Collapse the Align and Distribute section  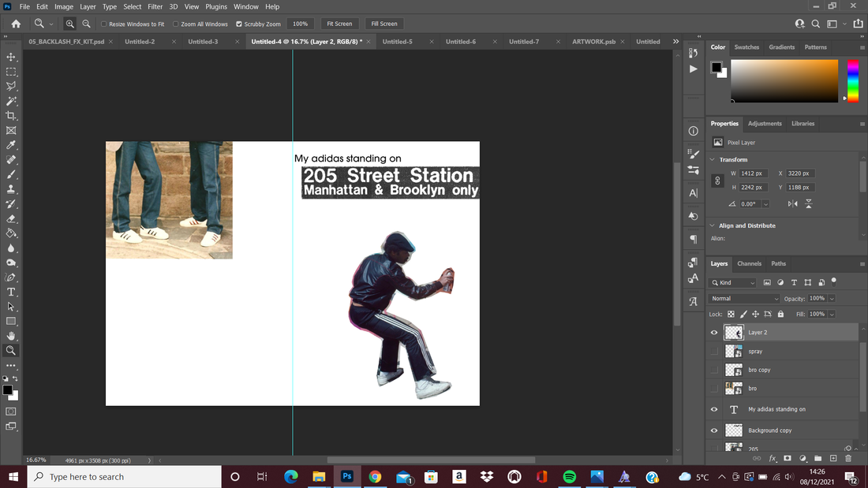713,225
